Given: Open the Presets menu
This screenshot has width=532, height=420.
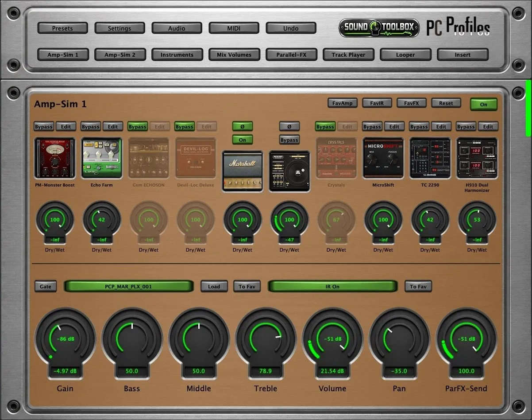Looking at the screenshot, I should click(62, 28).
